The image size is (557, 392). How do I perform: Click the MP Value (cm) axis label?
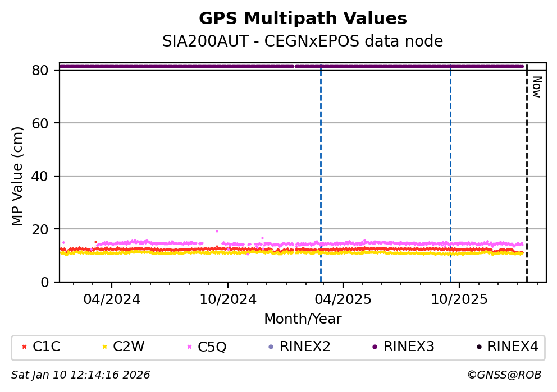coord(18,176)
